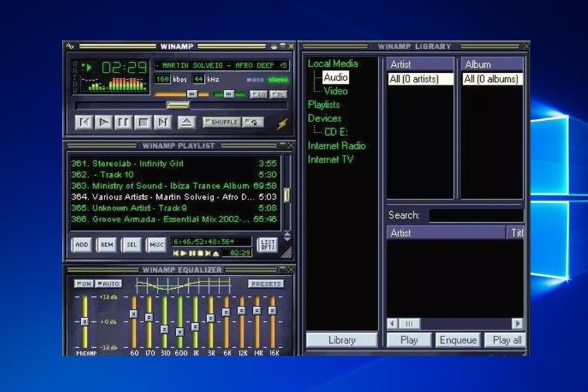Viewport: 588px width, 392px height.
Task: Select playlist entry 361 Stereolab - Infinity Girl
Action: [x=174, y=163]
